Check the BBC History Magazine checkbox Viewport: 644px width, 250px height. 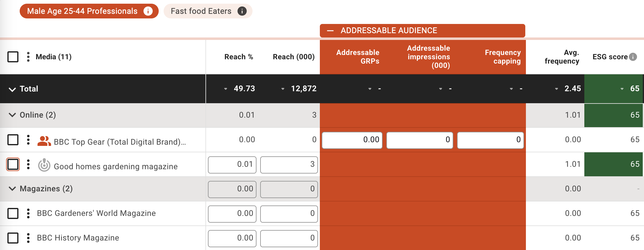13,238
